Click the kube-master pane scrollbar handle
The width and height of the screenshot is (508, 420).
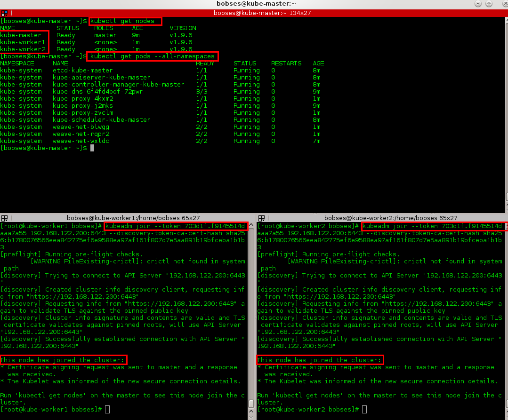(506, 198)
